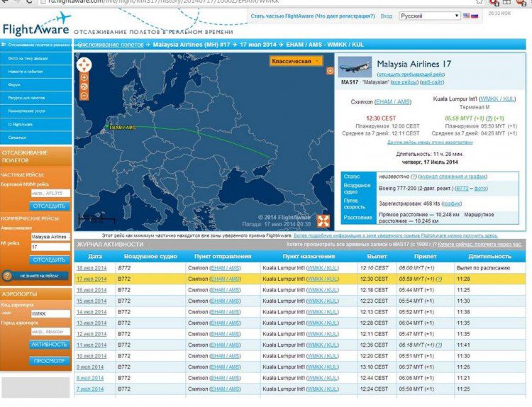The width and height of the screenshot is (532, 407).
Task: Open the Форум menu item
Action: coord(14,84)
